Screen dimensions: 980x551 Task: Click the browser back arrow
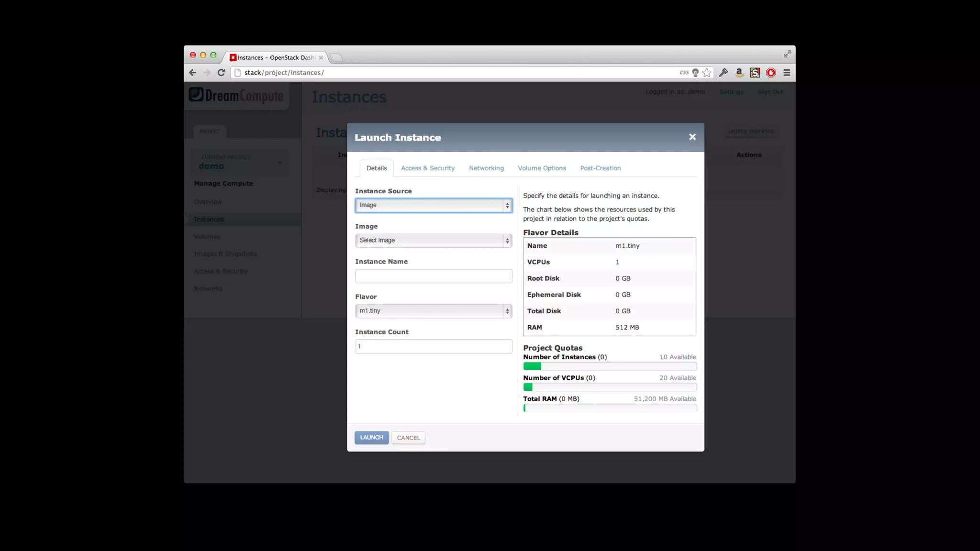pos(192,73)
